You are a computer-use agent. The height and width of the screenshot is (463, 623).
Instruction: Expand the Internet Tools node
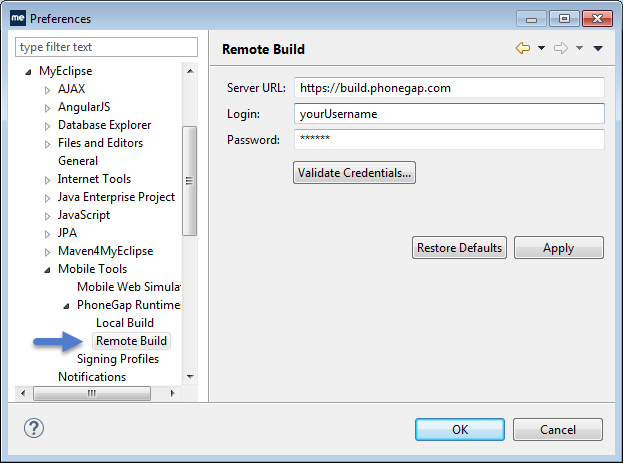click(47, 180)
